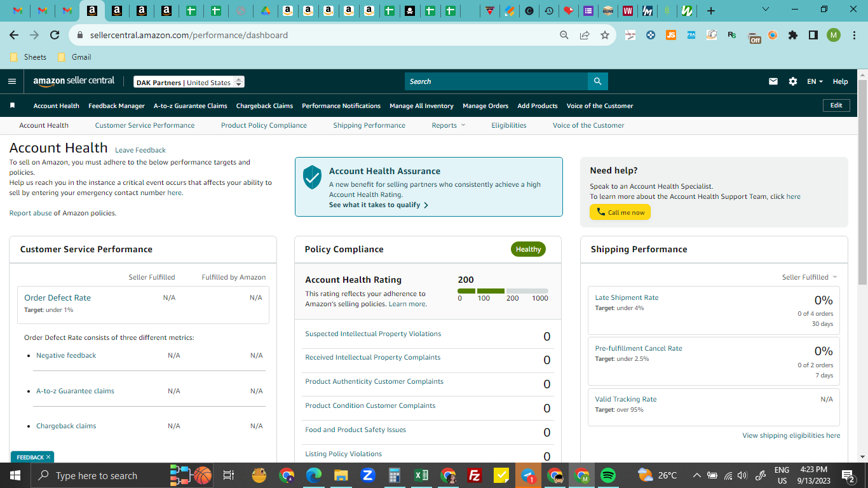Switch to Shipping Performance tab
The height and width of the screenshot is (488, 868).
point(369,125)
